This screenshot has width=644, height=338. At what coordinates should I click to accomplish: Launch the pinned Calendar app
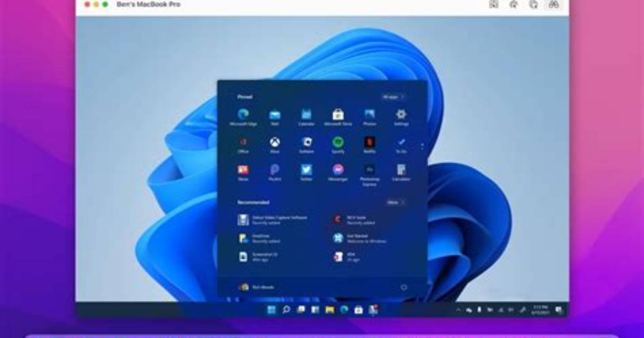306,117
